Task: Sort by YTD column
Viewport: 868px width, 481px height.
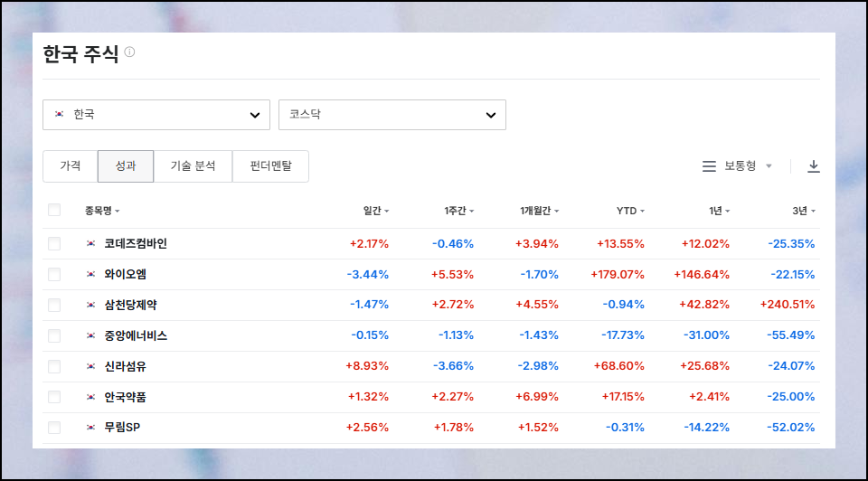Action: (630, 211)
